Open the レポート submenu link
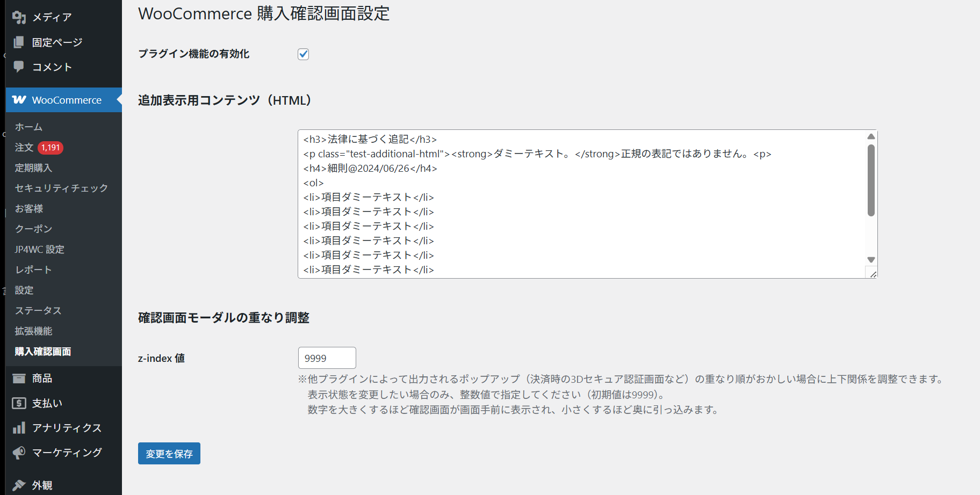Viewport: 980px width, 495px height. 33,270
